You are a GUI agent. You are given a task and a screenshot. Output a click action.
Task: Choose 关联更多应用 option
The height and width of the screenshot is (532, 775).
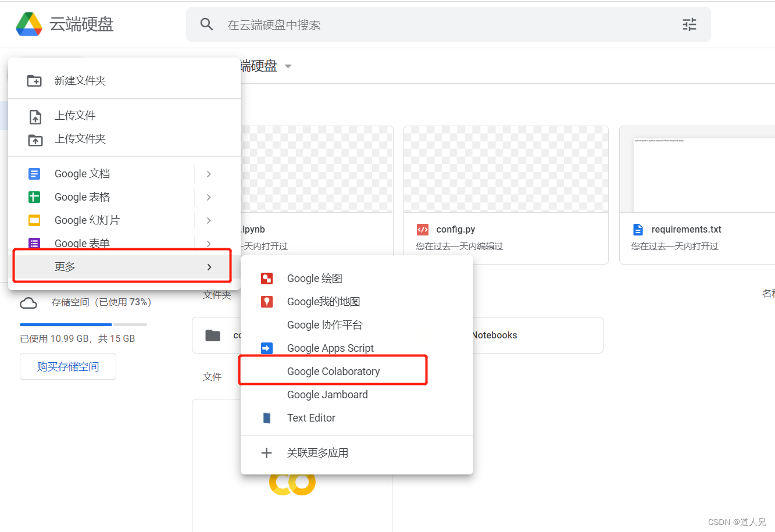tap(357, 453)
